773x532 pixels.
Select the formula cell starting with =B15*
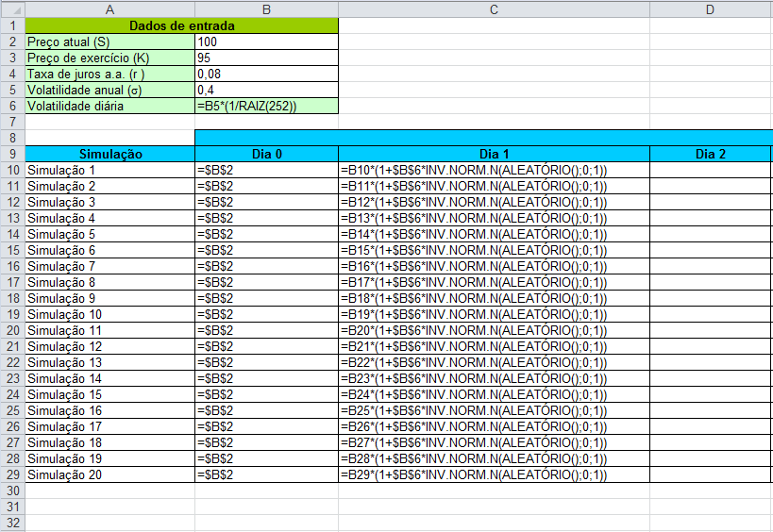click(x=494, y=250)
